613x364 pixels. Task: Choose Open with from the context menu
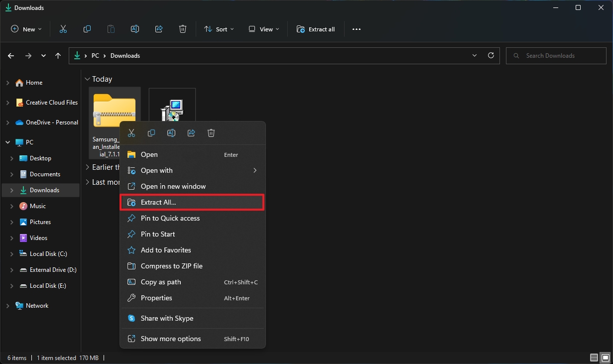[157, 170]
